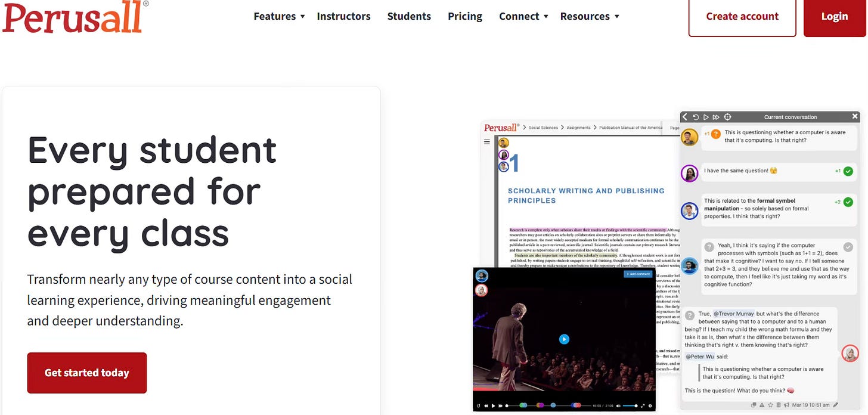Click the blue avatar marker on the document page
The height and width of the screenshot is (415, 868).
tap(504, 167)
